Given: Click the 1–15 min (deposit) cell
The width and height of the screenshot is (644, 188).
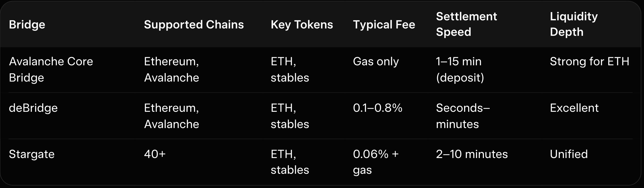Looking at the screenshot, I should [x=459, y=69].
